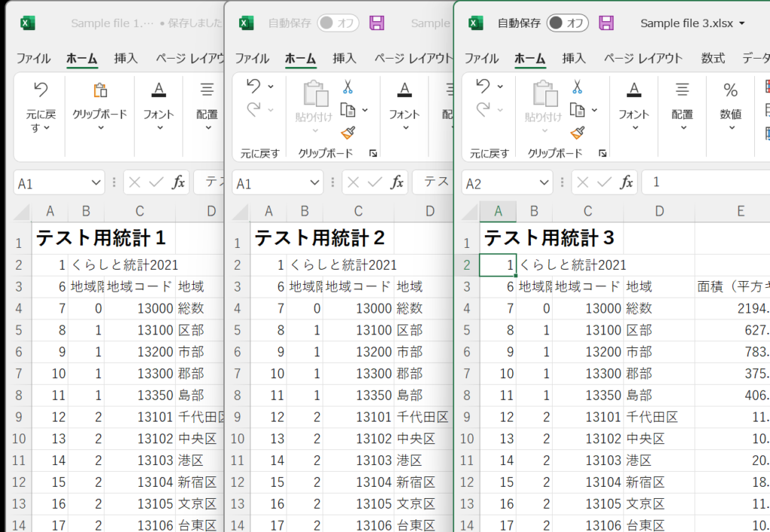Click the percent number format icon
This screenshot has width=770, height=532.
[730, 91]
